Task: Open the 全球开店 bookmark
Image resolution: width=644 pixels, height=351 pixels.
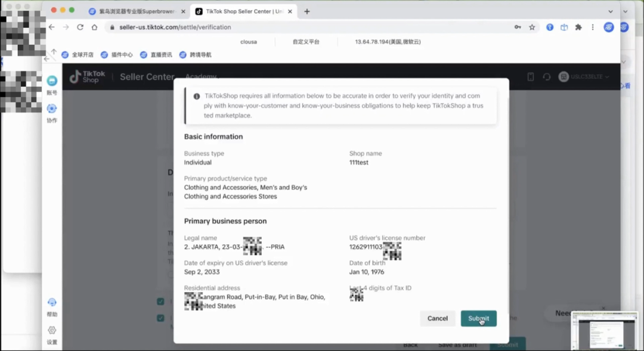Action: (x=78, y=55)
